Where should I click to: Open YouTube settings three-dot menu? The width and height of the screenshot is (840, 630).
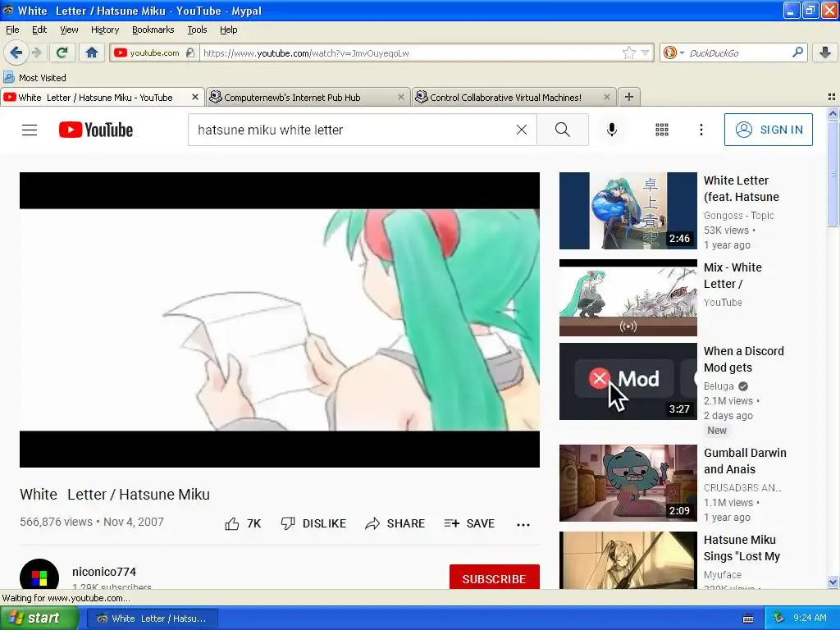(x=701, y=130)
